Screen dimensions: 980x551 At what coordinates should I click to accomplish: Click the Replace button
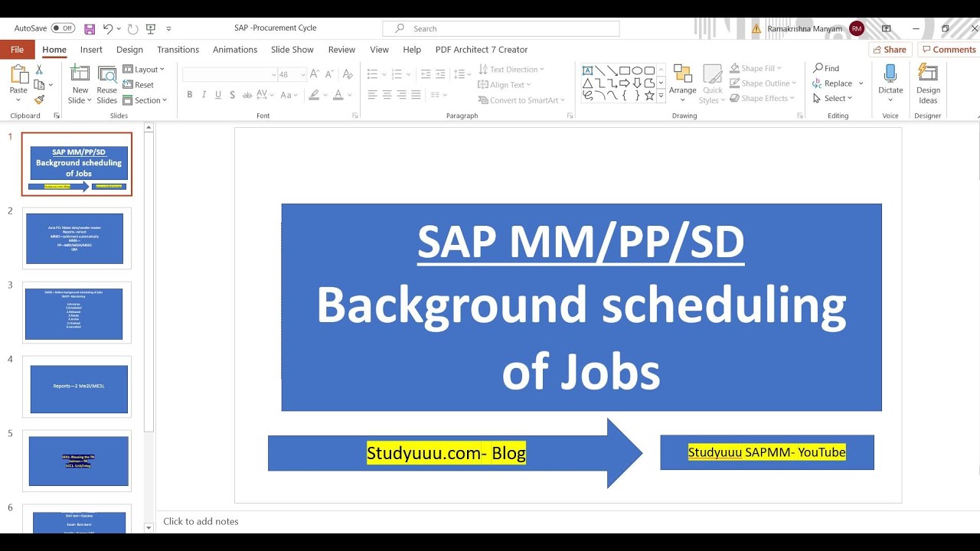pos(833,83)
